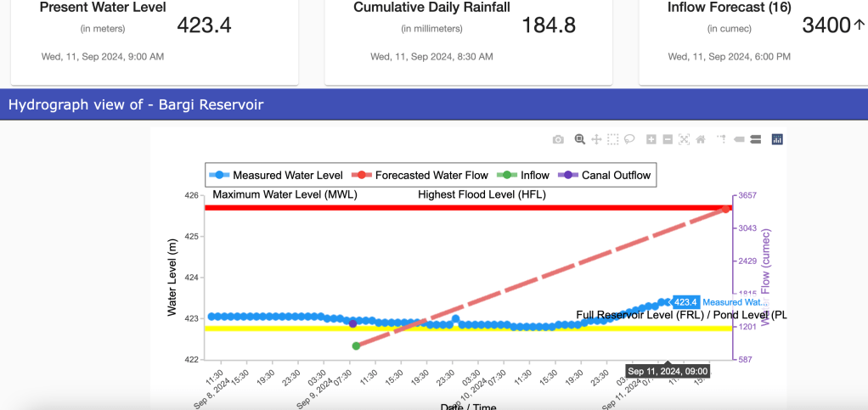
Task: Select the Zoom magnifier tool in chart toolbar
Action: coord(580,139)
